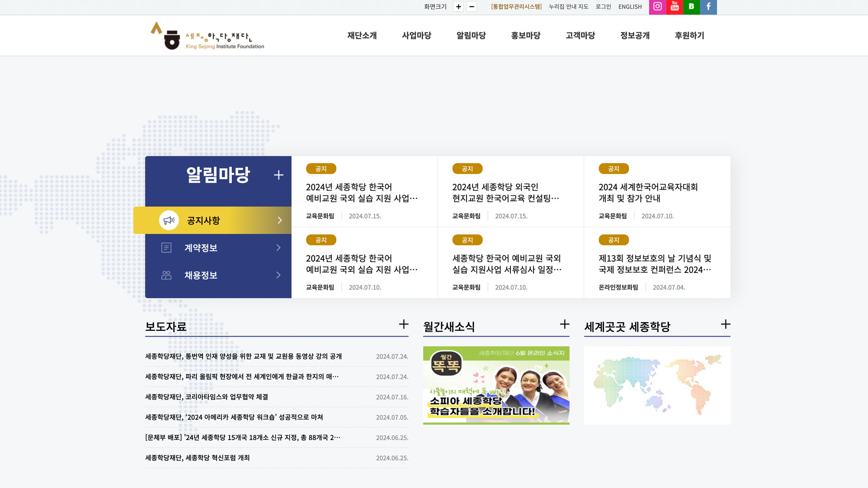
Task: Open the 고객마당 main menu
Action: pyautogui.click(x=580, y=35)
